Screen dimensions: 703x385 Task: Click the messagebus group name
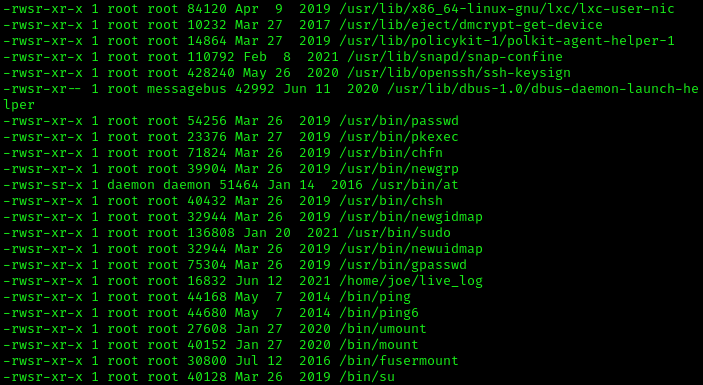coord(187,89)
